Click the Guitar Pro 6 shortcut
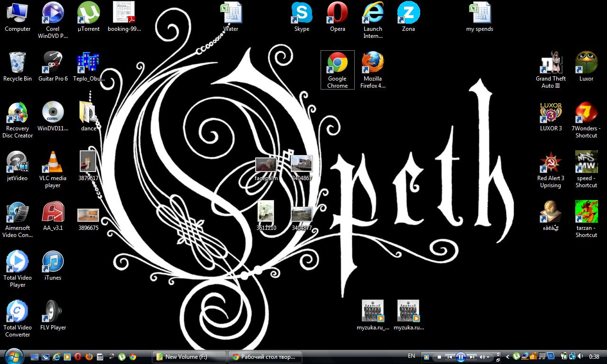 coord(53,67)
